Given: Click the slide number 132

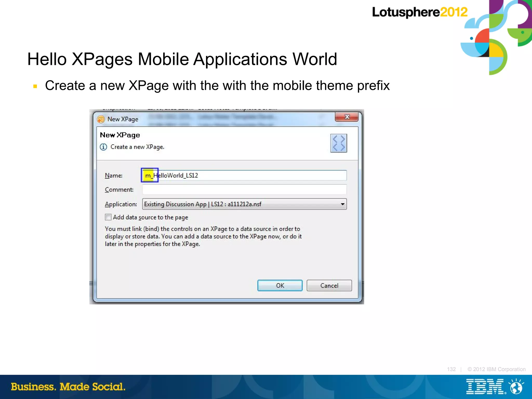Looking at the screenshot, I should click(x=451, y=369).
